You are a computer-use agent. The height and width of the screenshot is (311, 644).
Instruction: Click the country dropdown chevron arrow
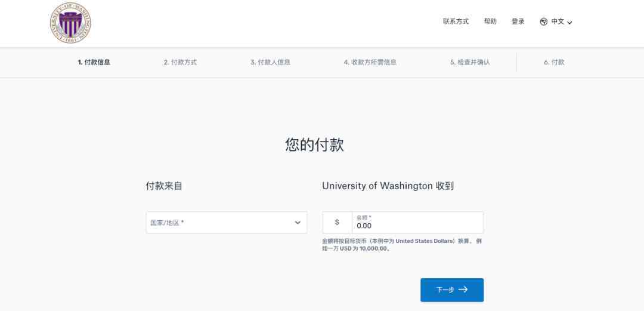point(298,223)
